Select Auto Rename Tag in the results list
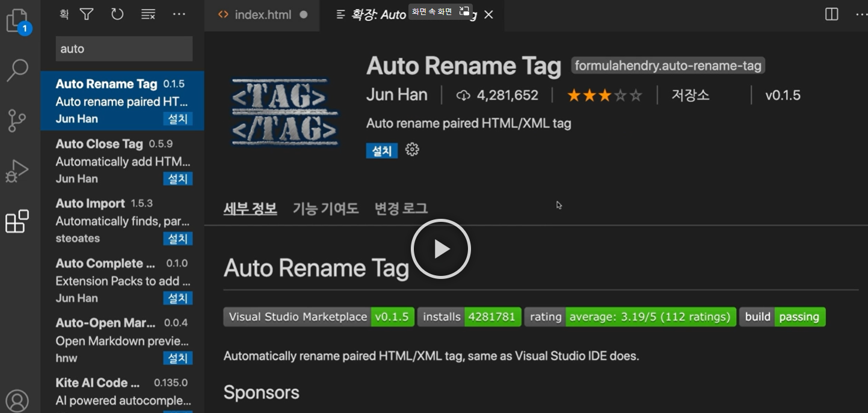Screen dimensions: 868x413 coord(123,101)
